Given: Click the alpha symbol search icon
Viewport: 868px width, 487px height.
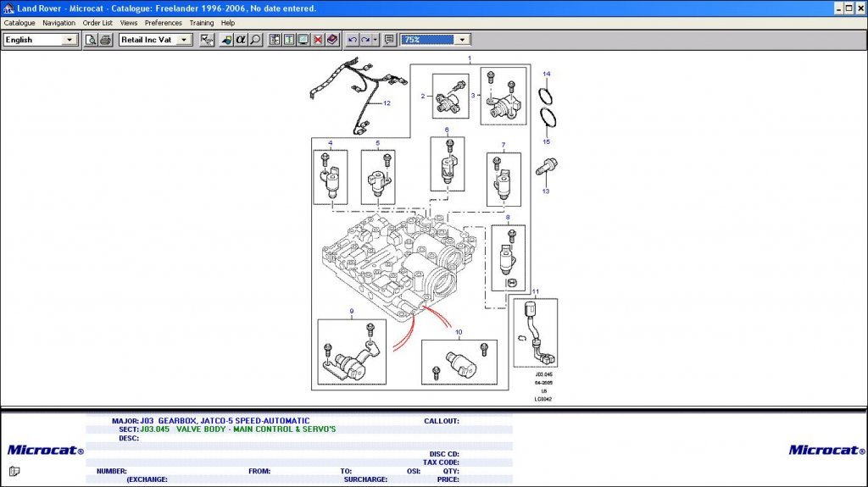Looking at the screenshot, I should (241, 40).
